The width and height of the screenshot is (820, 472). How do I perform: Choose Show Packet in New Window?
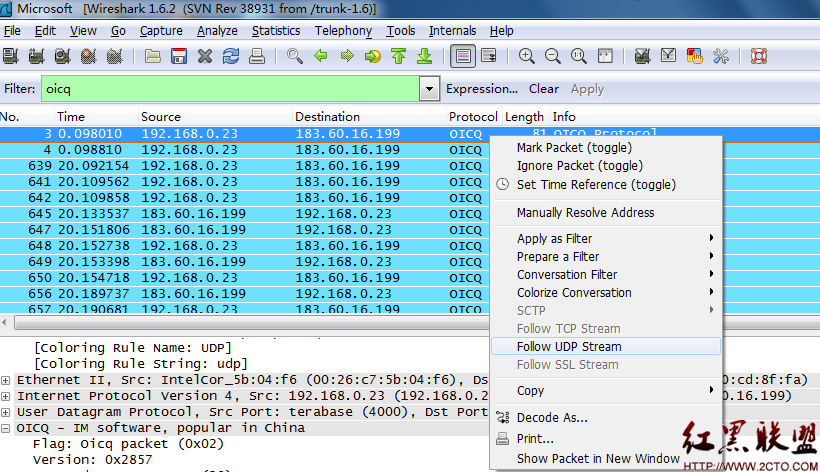click(598, 458)
